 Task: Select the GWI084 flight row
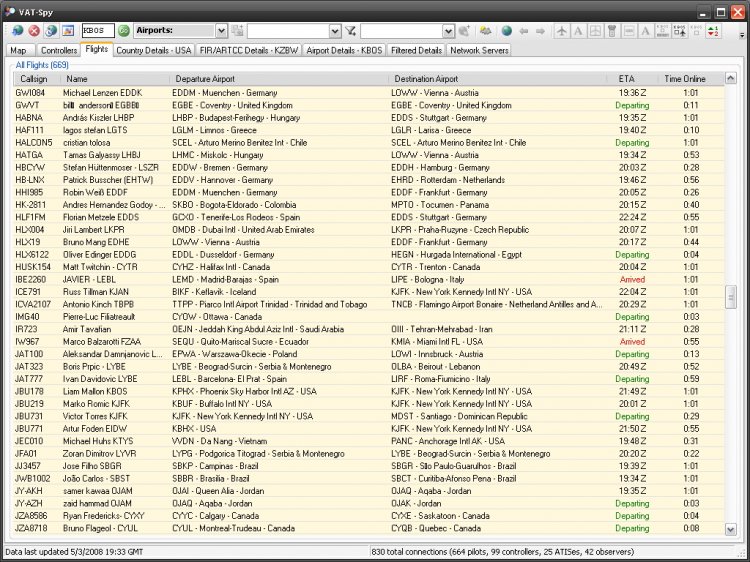(368, 93)
